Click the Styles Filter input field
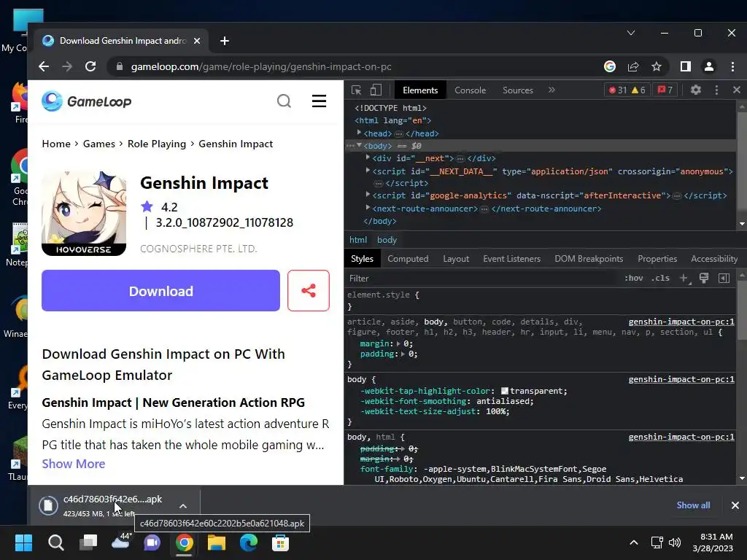This screenshot has height=560, width=747. [481, 278]
